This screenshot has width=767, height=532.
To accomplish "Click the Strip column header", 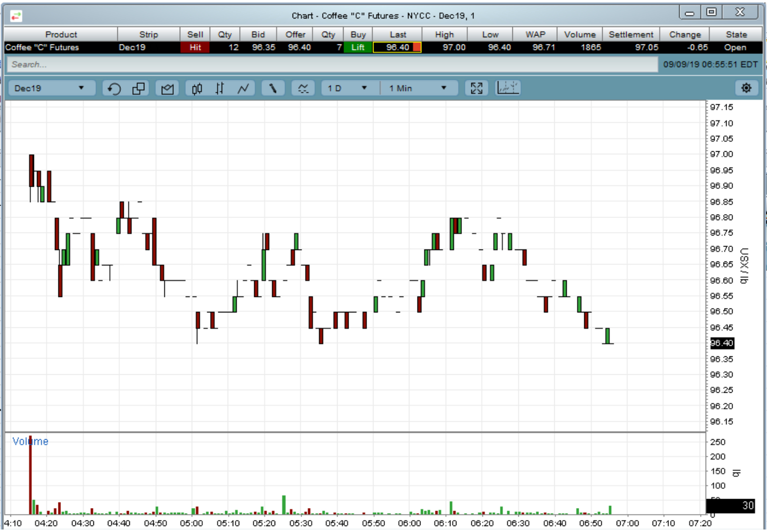I will (x=149, y=34).
